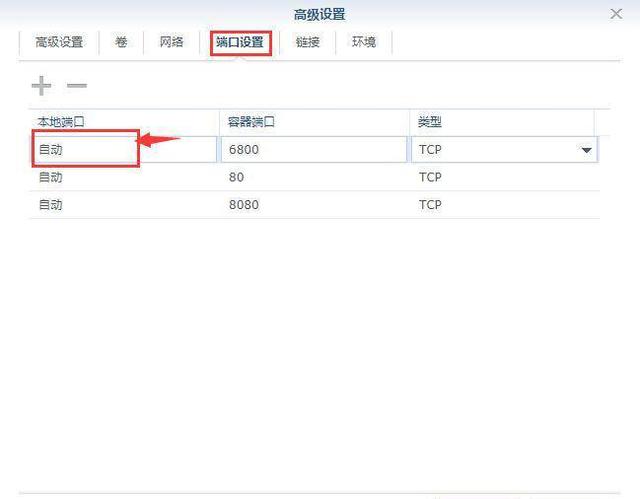Switch to the 环境 tab
This screenshot has width=640, height=499.
[x=364, y=42]
